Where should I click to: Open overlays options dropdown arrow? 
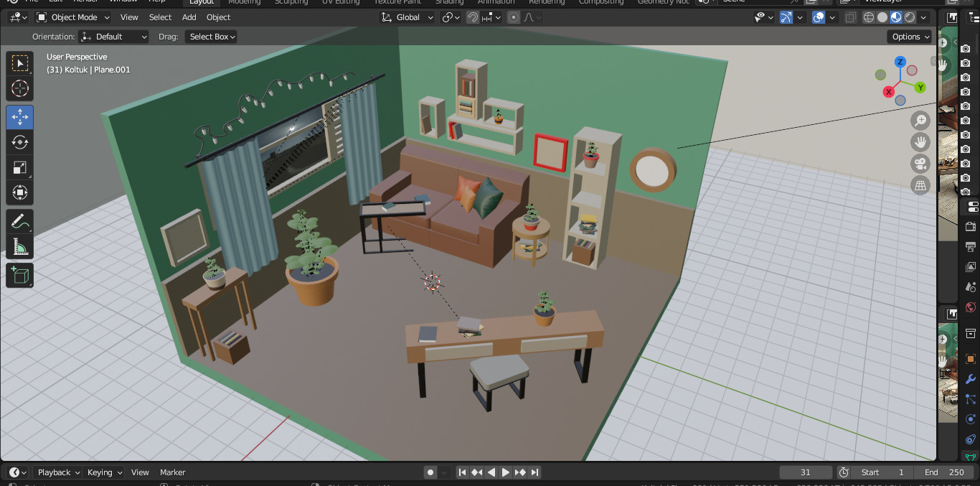[x=832, y=17]
